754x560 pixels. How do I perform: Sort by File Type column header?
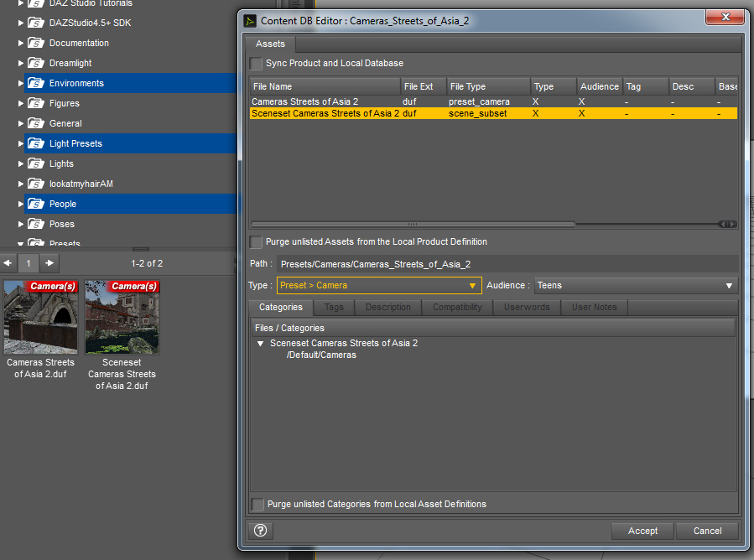pyautogui.click(x=489, y=86)
